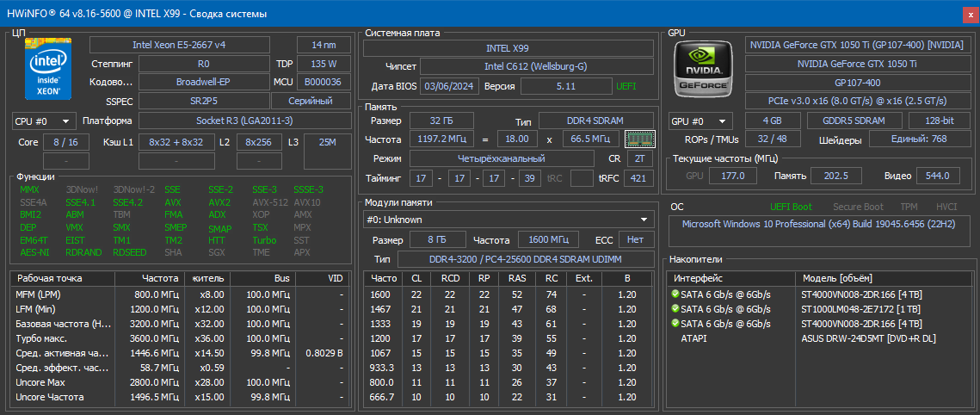Open the GPU #0 selector dropdown
Viewport: 980px width, 415px height.
point(700,121)
